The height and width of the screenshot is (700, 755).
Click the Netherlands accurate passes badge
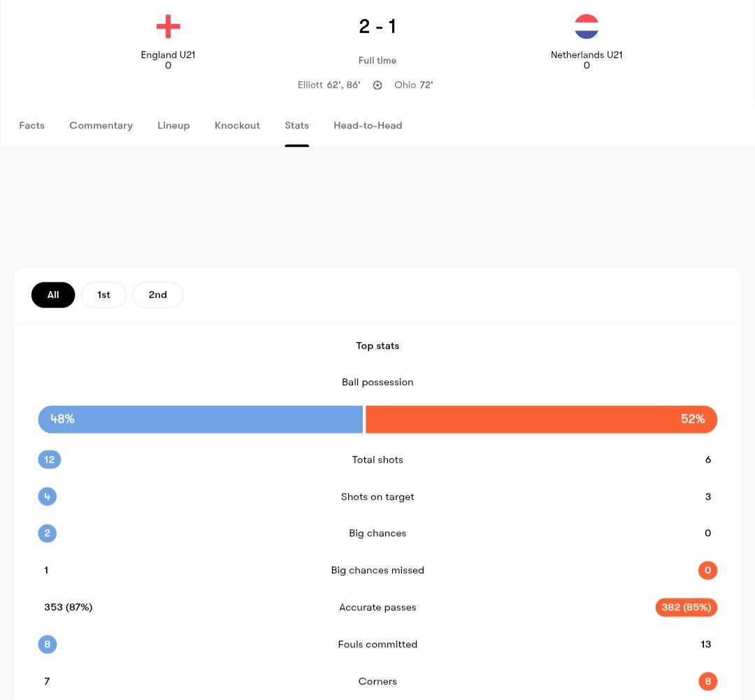686,607
